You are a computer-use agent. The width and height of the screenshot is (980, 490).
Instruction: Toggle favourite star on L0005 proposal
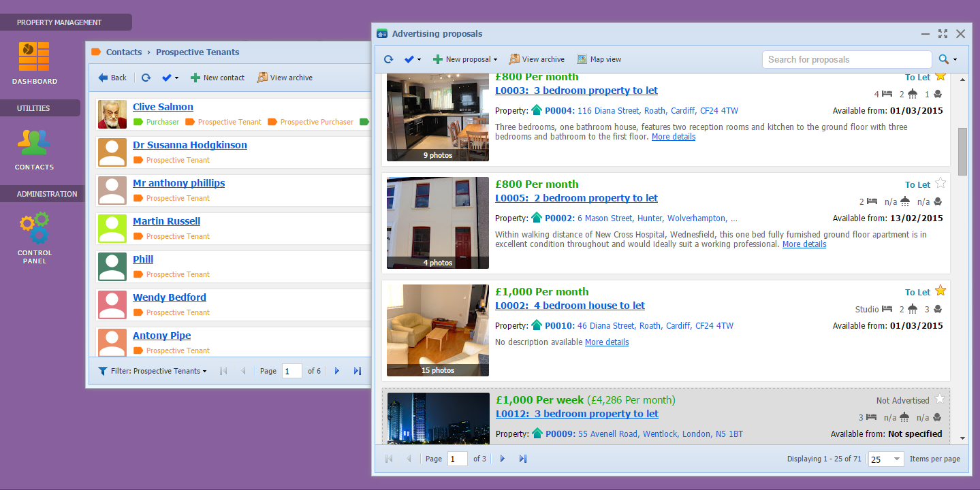pyautogui.click(x=941, y=183)
